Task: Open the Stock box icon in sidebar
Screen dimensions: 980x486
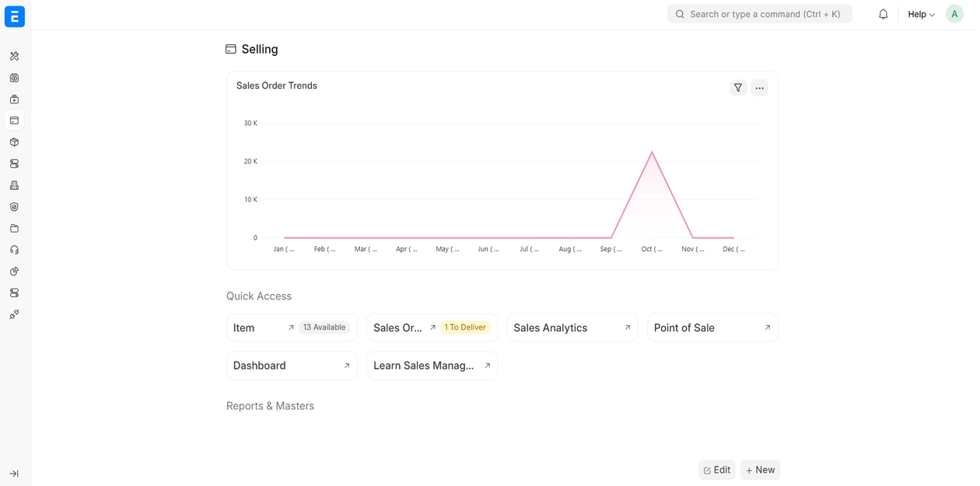Action: click(14, 142)
